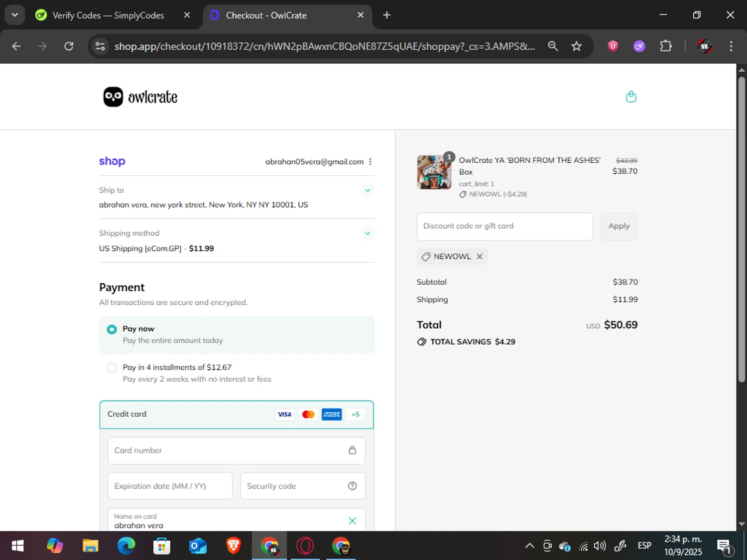The width and height of the screenshot is (747, 560).
Task: Click the Shop Pay logo
Action: coord(112,161)
